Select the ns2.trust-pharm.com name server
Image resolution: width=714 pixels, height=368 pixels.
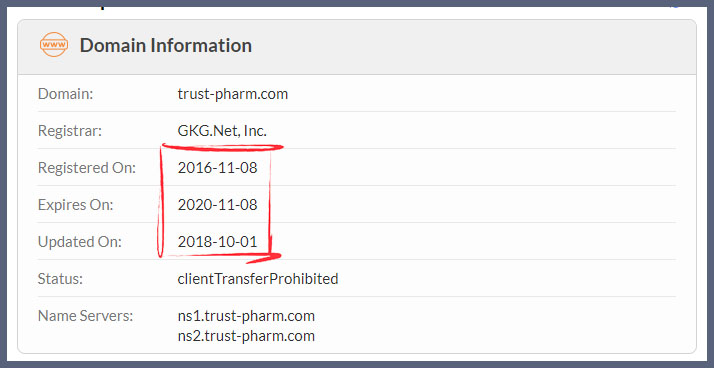coord(246,336)
